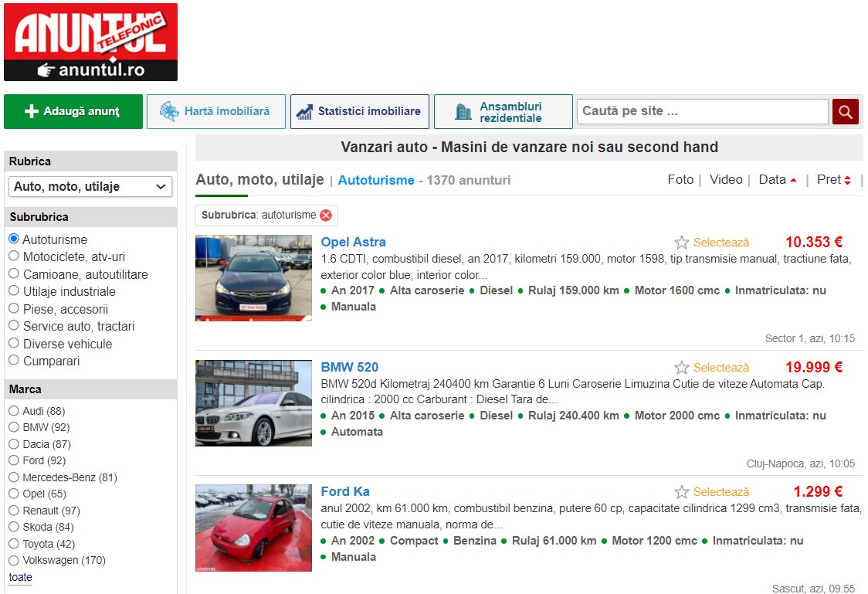
Task: Filter by Toyota (42) brand
Action: coord(14,544)
